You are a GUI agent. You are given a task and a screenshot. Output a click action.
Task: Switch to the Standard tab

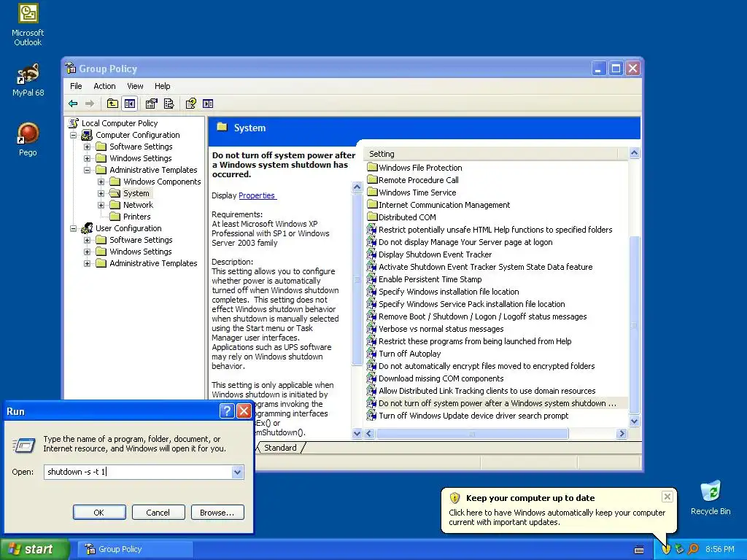[x=280, y=448]
